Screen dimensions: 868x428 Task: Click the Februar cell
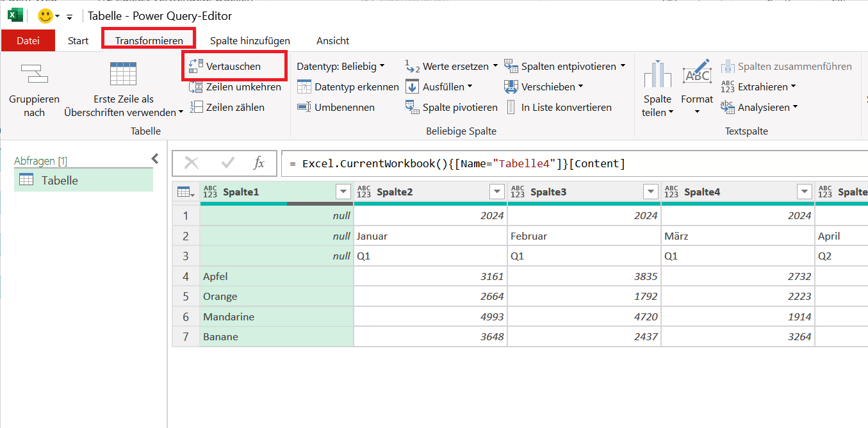pyautogui.click(x=584, y=236)
